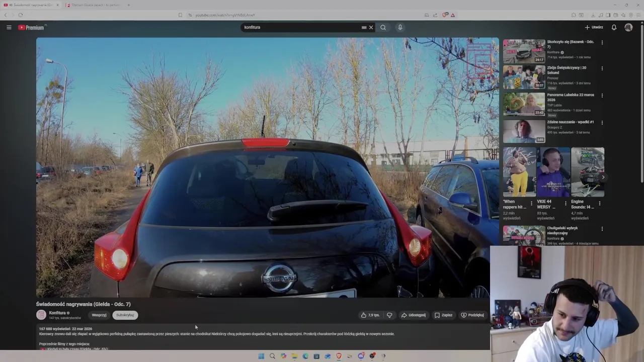This screenshot has width=644, height=362.
Task: Open 'Skończyło się (Bazarek - Odc. 7)' thumbnail
Action: [x=524, y=51]
